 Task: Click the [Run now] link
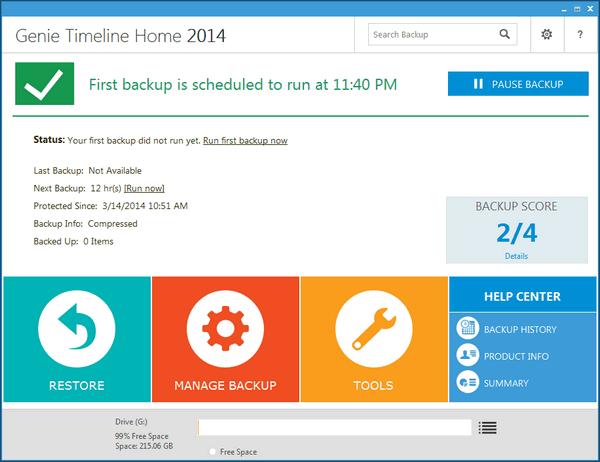(x=144, y=188)
